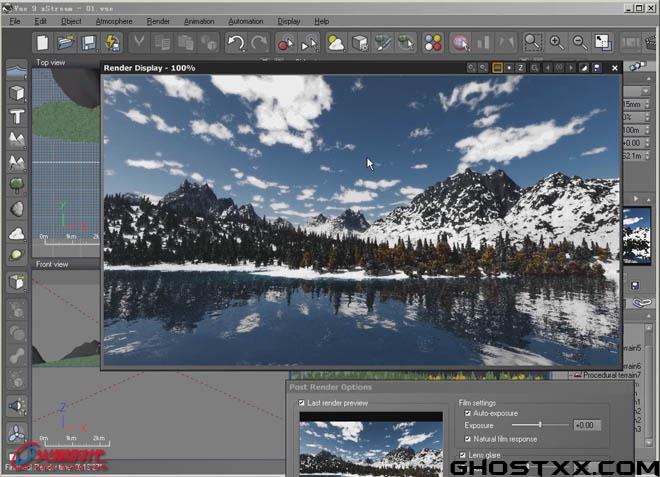
Task: Open the Atmosphere menu
Action: [x=114, y=21]
